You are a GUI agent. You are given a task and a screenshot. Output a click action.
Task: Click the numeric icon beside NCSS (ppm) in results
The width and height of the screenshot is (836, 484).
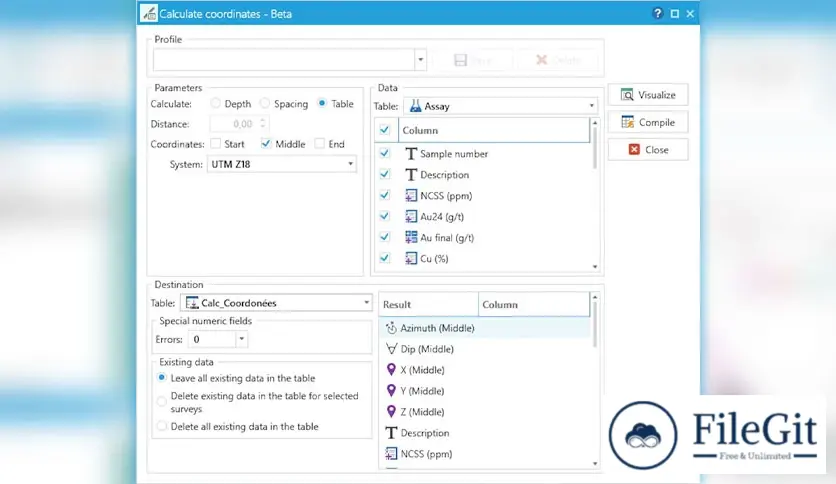391,454
